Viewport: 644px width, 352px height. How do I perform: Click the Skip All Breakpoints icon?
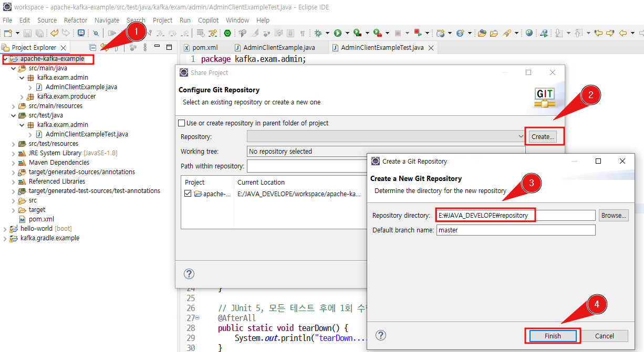pyautogui.click(x=96, y=33)
